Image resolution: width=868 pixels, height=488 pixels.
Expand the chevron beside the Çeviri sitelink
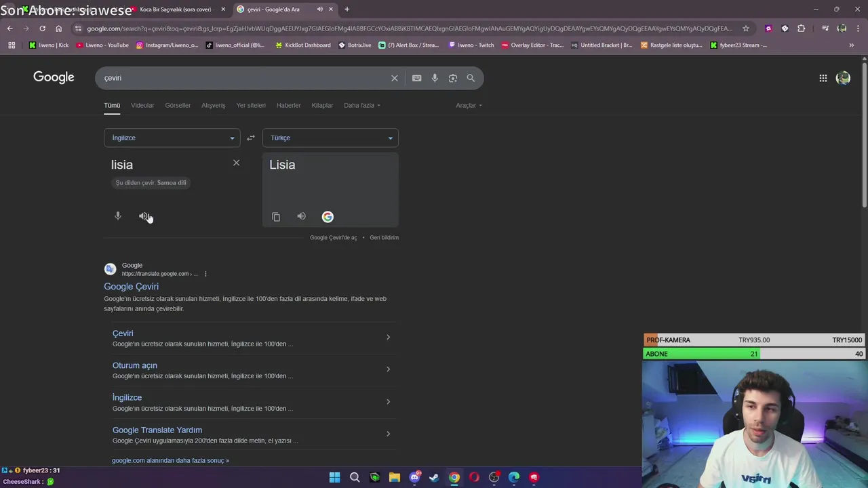388,337
